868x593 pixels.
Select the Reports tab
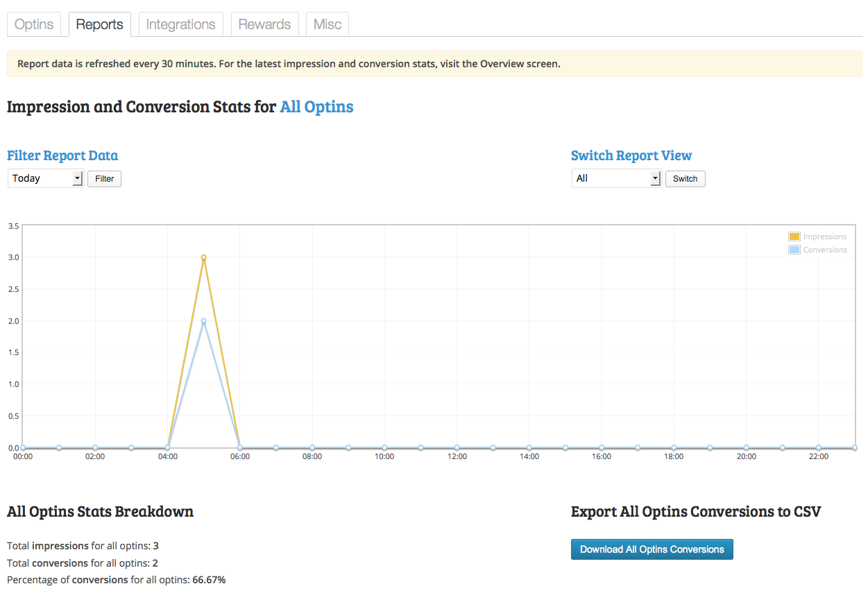(99, 24)
